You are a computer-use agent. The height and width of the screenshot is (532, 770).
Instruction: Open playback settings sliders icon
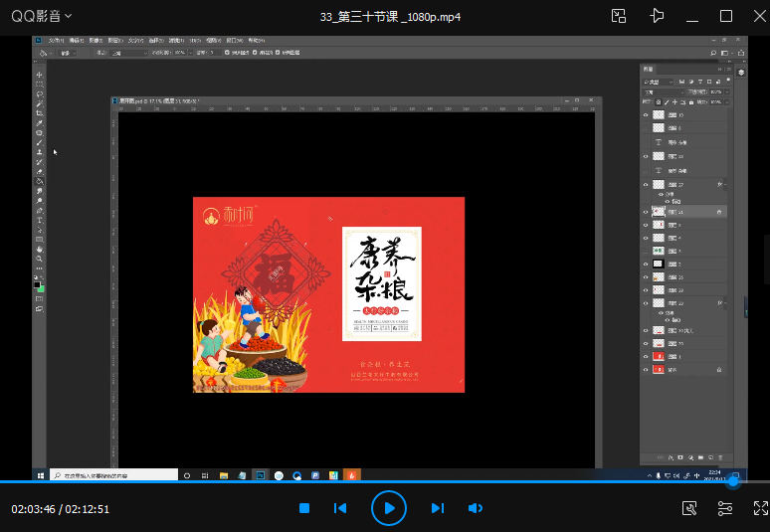725,508
